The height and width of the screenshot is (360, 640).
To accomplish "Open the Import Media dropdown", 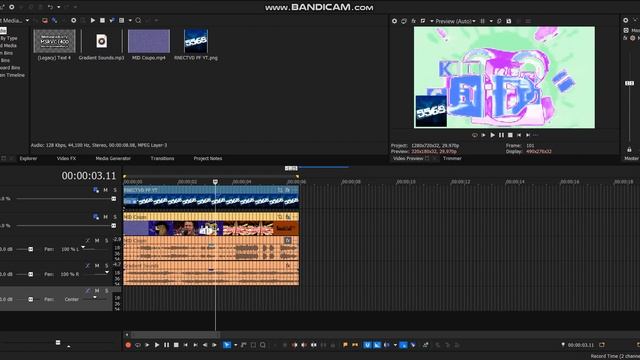I will 27,20.
